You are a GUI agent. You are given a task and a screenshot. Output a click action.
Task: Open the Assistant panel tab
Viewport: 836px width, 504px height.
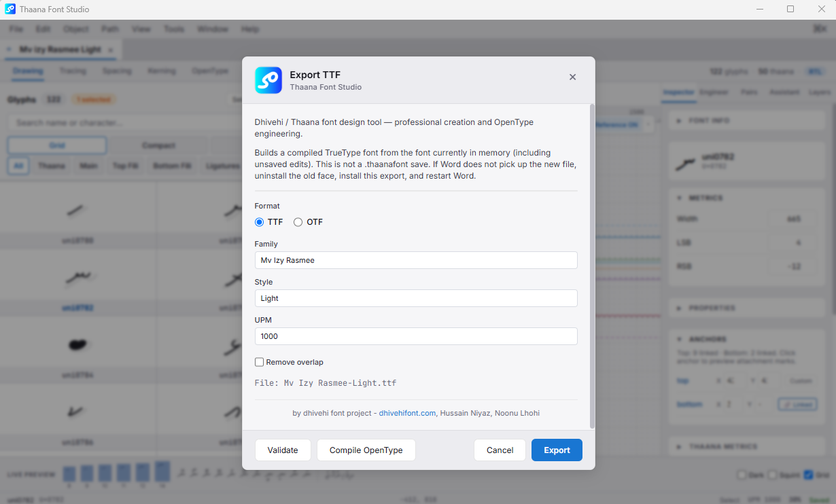[784, 92]
